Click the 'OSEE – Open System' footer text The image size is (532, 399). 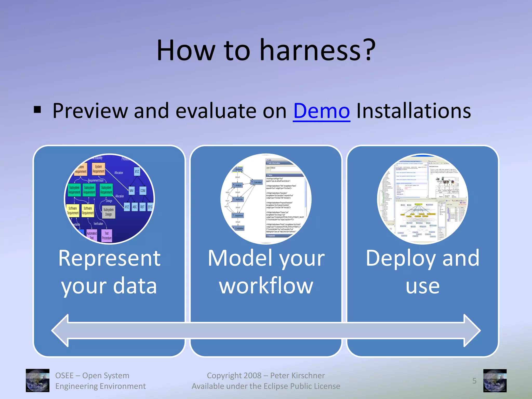coord(92,375)
